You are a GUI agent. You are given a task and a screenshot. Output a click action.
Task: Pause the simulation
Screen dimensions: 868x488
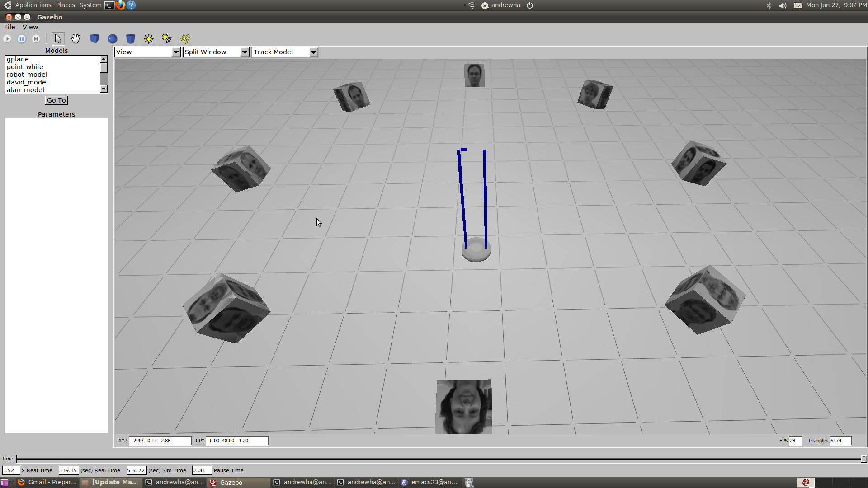[21, 38]
